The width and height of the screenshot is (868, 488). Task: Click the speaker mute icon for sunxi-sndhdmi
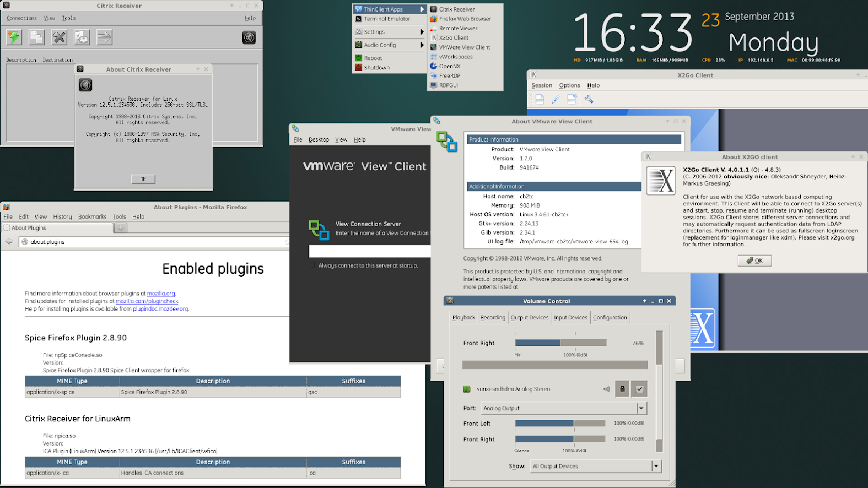(606, 389)
